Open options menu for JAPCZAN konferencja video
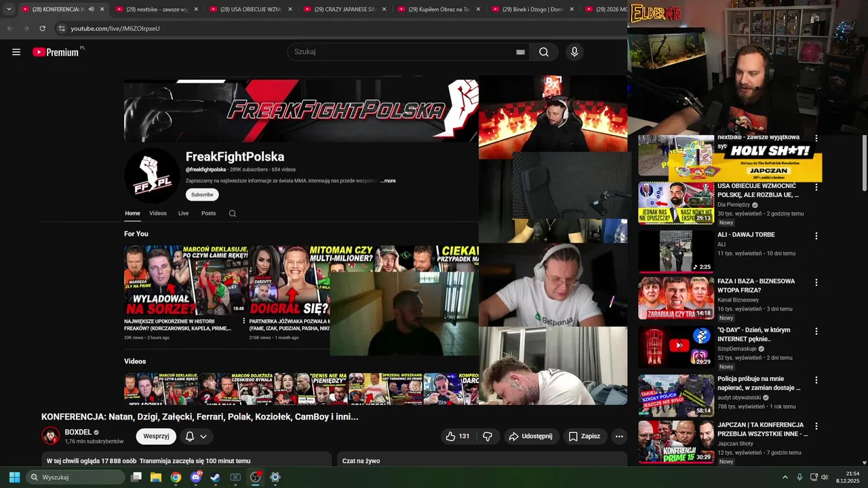 tap(816, 426)
